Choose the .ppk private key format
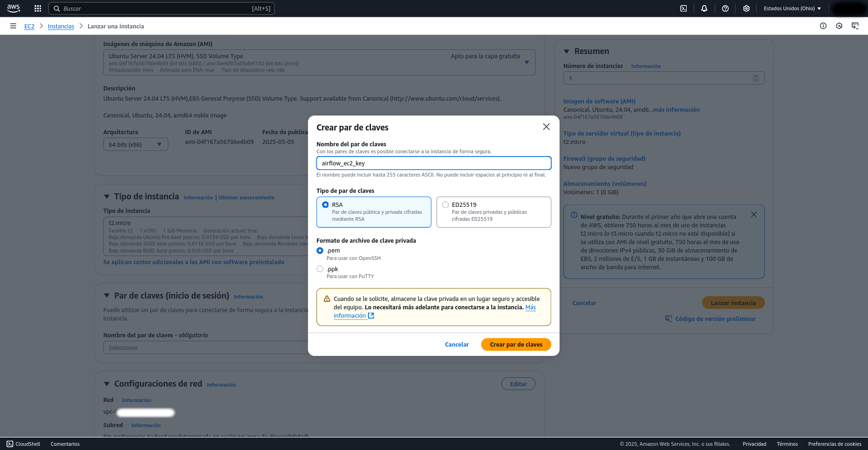 [320, 269]
